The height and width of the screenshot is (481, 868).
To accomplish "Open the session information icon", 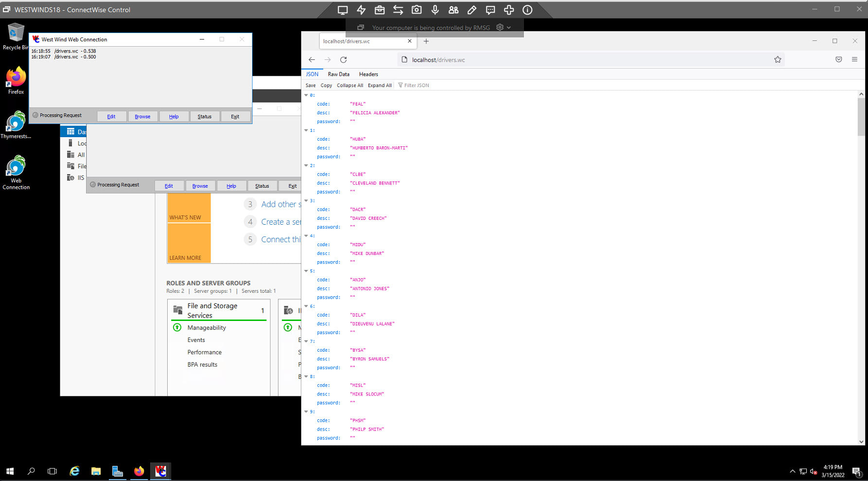I will tap(527, 10).
